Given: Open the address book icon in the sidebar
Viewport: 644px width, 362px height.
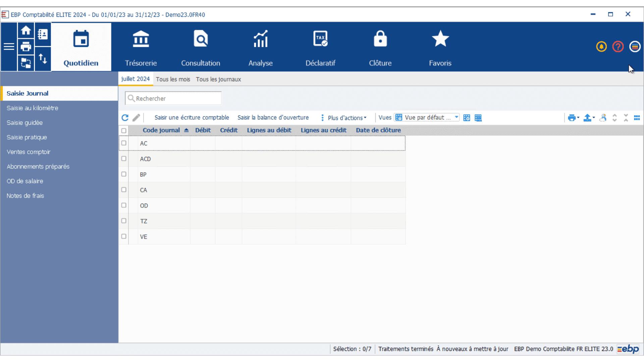Looking at the screenshot, I should [43, 34].
